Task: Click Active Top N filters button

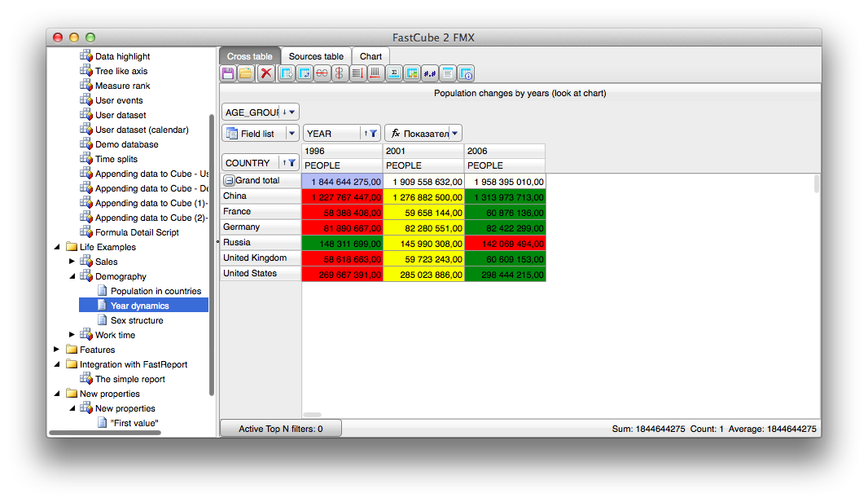Action: [x=281, y=429]
